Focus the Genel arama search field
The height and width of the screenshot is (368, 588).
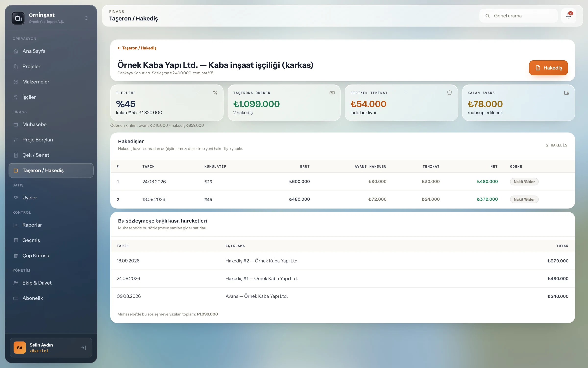pos(518,16)
